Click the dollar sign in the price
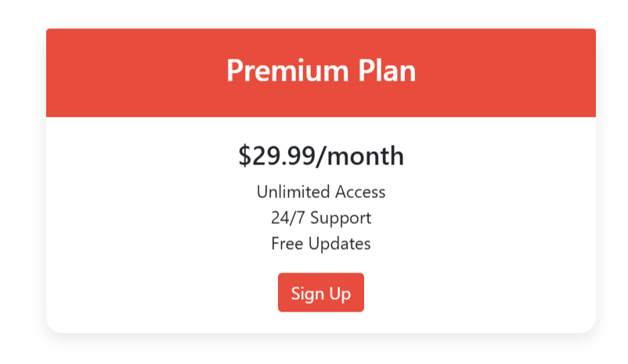The width and height of the screenshot is (628, 364). pyautogui.click(x=244, y=156)
